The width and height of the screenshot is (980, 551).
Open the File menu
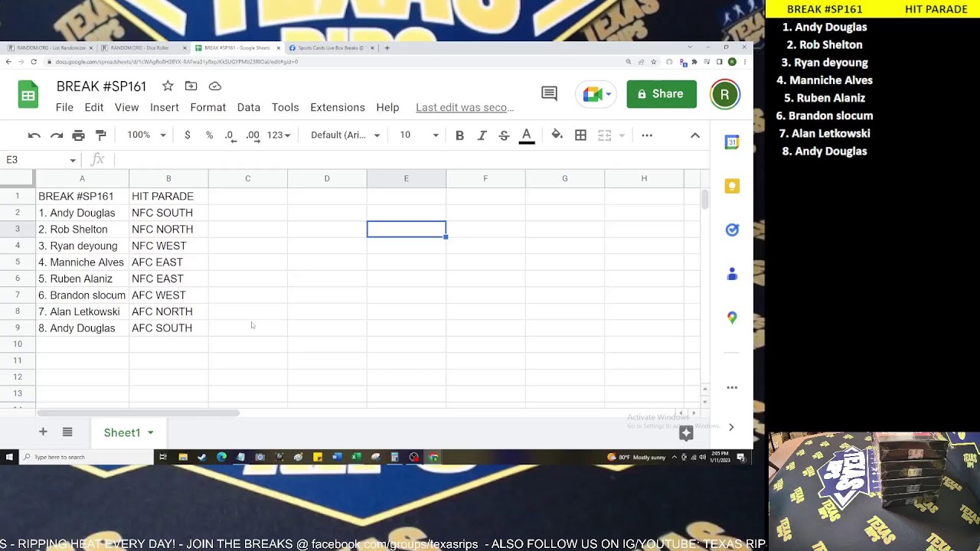[x=64, y=107]
